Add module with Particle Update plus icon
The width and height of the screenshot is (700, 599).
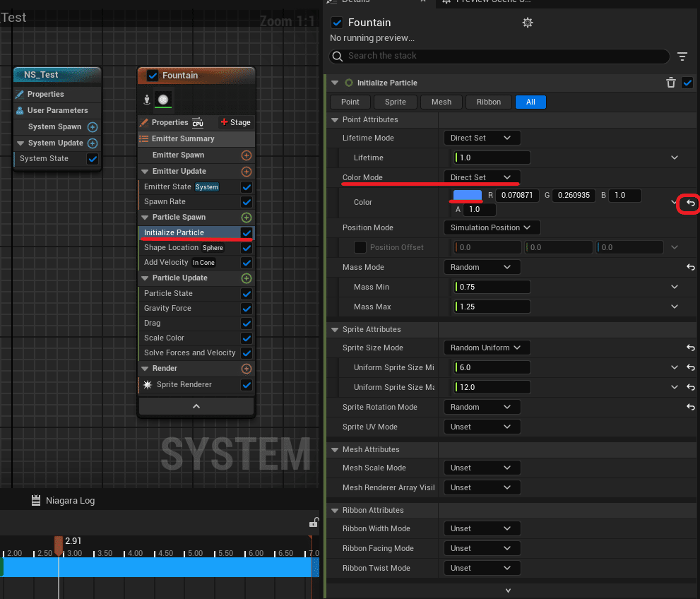click(x=246, y=278)
